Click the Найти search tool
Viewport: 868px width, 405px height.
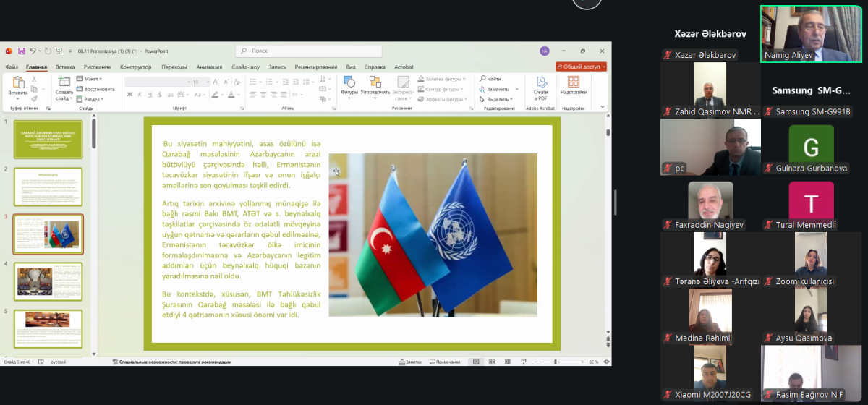pos(492,79)
